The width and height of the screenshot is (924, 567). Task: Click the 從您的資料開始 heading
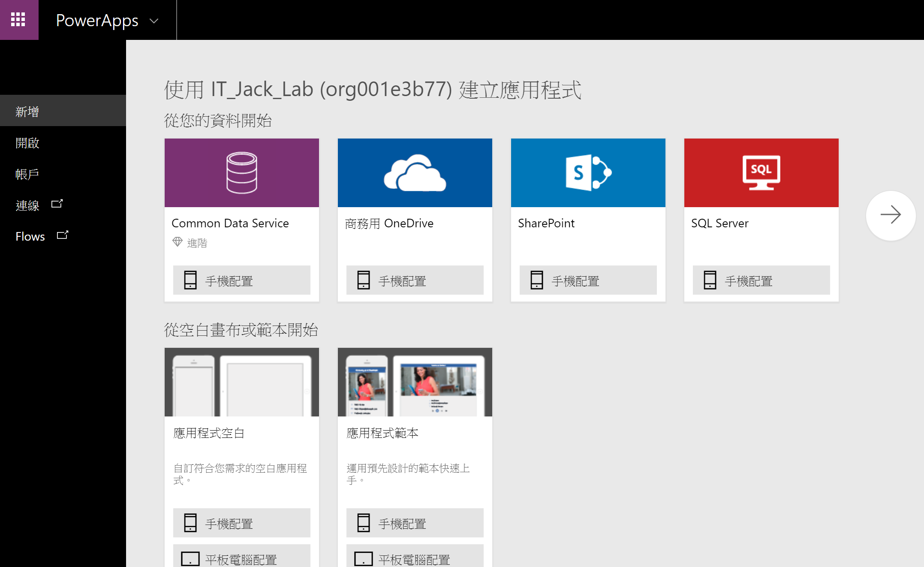click(x=218, y=121)
